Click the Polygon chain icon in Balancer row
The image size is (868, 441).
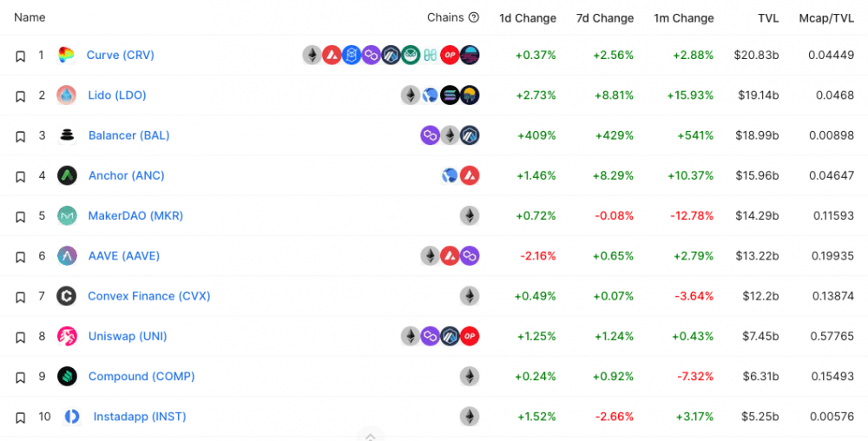pyautogui.click(x=431, y=135)
